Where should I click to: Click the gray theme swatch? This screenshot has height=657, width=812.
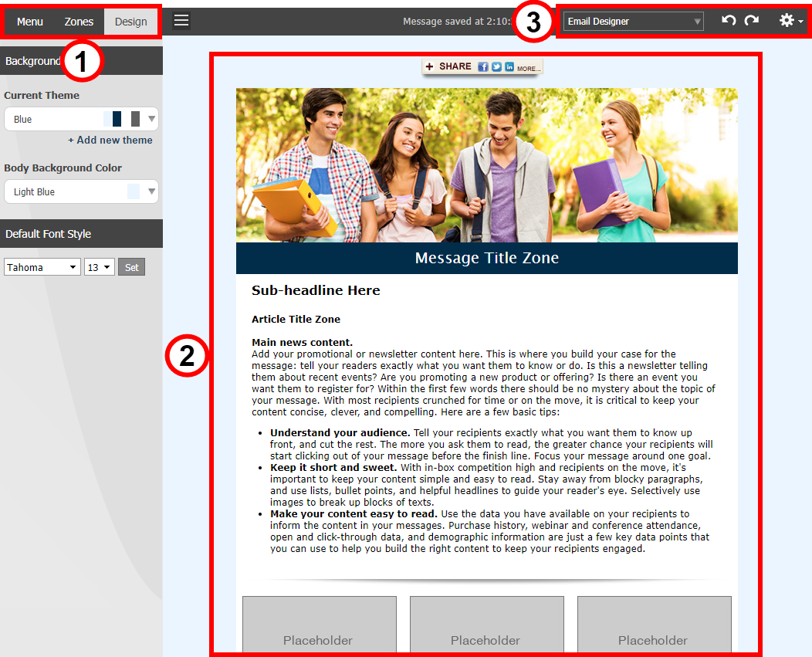[135, 119]
